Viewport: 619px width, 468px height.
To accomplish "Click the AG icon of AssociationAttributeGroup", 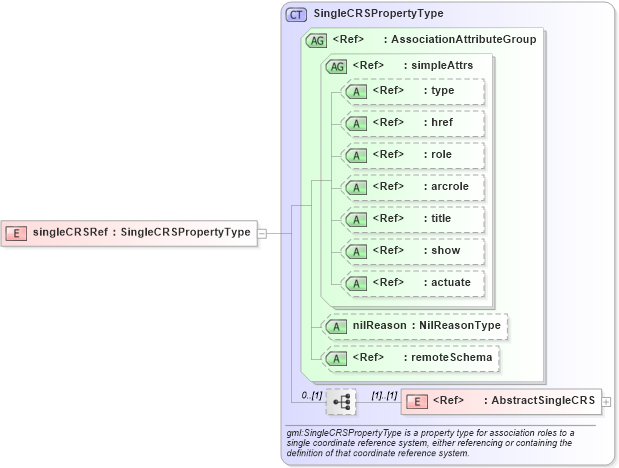I will tap(317, 40).
